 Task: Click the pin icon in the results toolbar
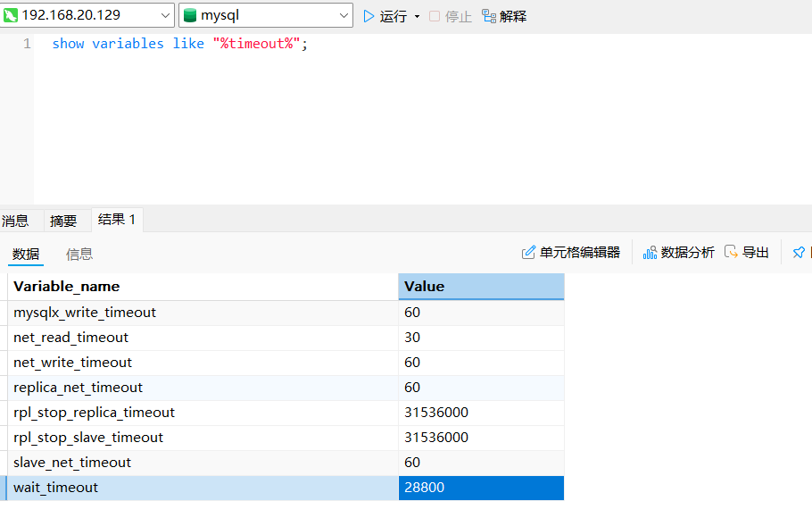point(799,253)
